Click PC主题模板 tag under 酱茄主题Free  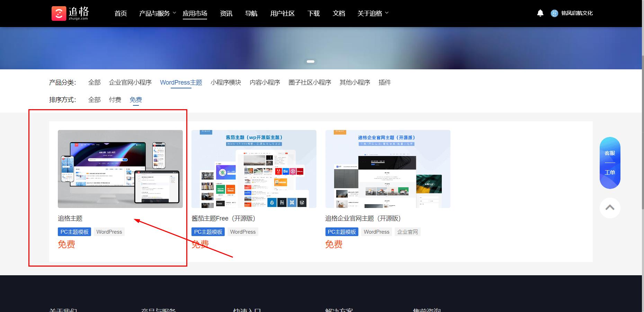coord(208,232)
